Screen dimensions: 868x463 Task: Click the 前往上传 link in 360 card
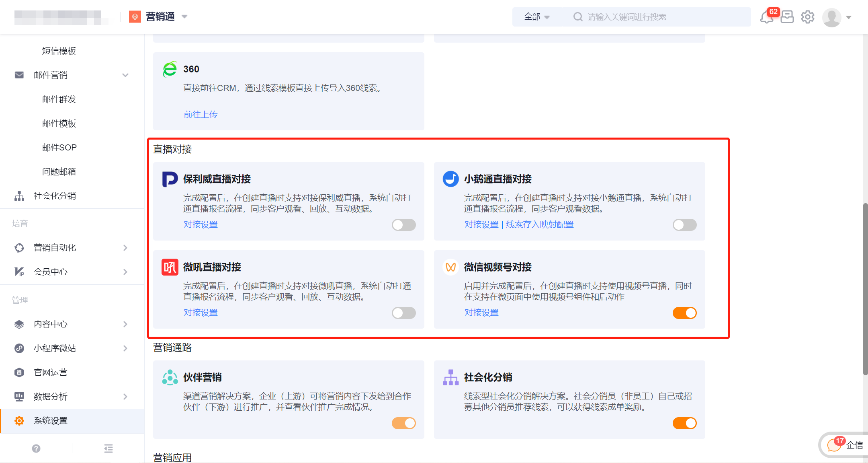[201, 115]
